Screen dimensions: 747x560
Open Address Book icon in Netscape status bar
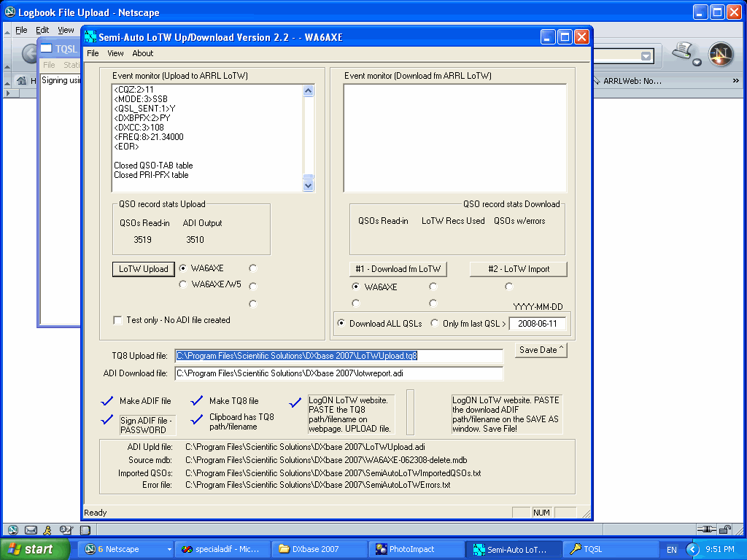[85, 529]
